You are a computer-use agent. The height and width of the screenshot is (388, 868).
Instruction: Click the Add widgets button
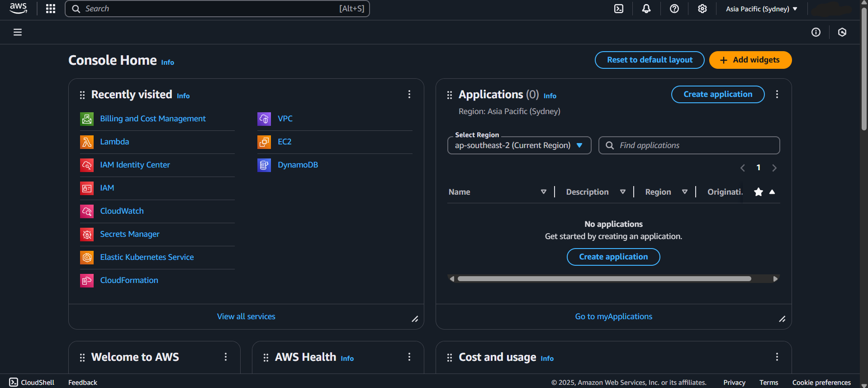[750, 60]
